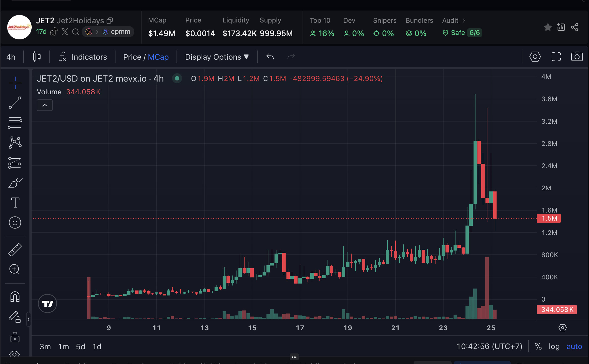Image resolution: width=589 pixels, height=364 pixels.
Task: Open the TikTok link for JET2
Action: click(x=54, y=32)
